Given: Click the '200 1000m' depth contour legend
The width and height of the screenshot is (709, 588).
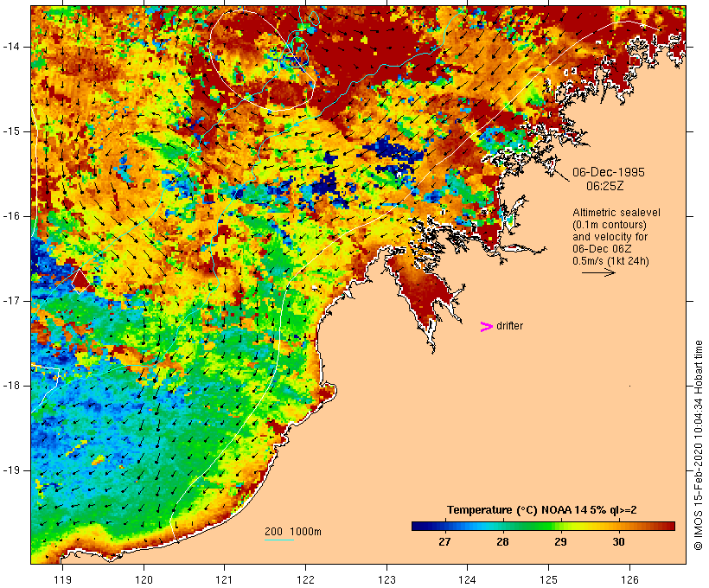Looking at the screenshot, I should click(293, 532).
